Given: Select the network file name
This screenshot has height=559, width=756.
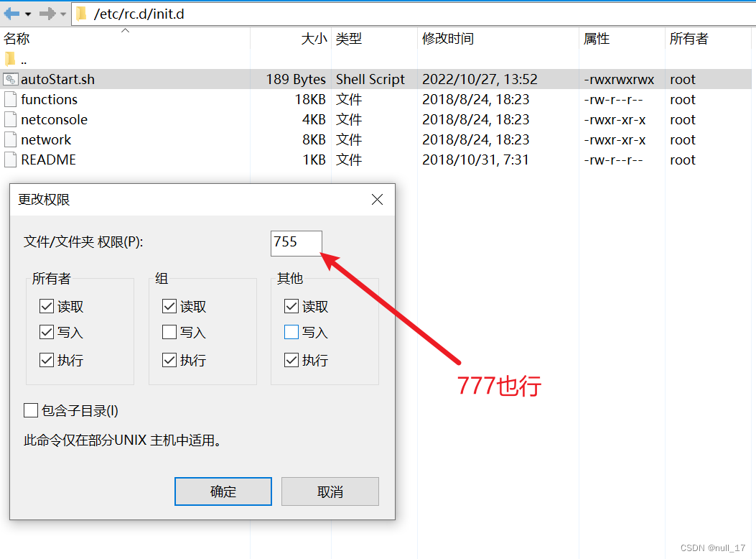Looking at the screenshot, I should (x=46, y=140).
